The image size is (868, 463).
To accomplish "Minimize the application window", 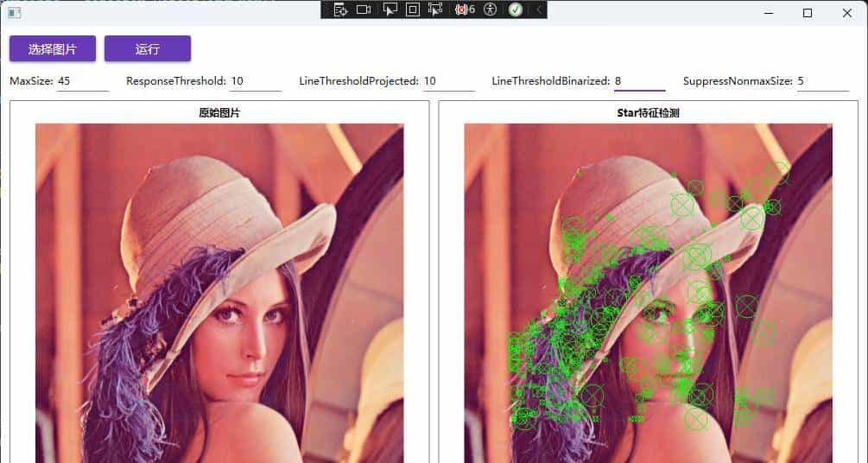I will point(769,13).
